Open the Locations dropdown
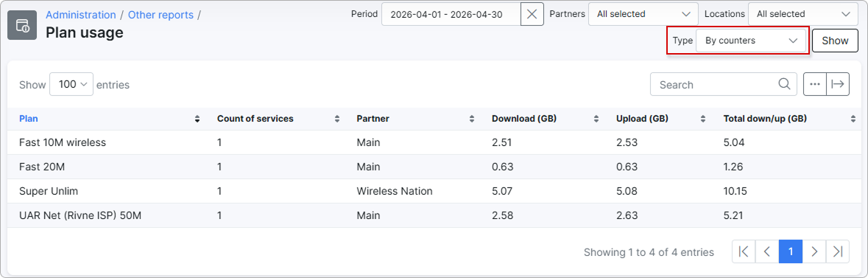868x278 pixels. [802, 15]
